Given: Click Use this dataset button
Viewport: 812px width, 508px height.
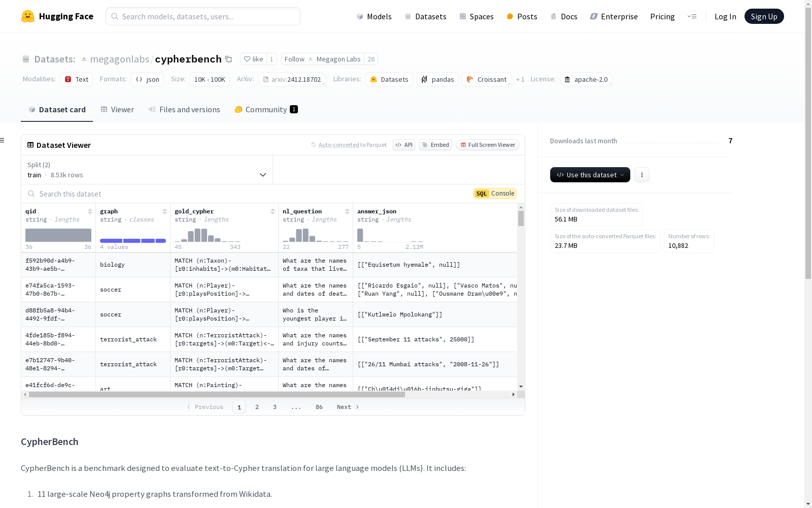Looking at the screenshot, I should click(x=590, y=175).
